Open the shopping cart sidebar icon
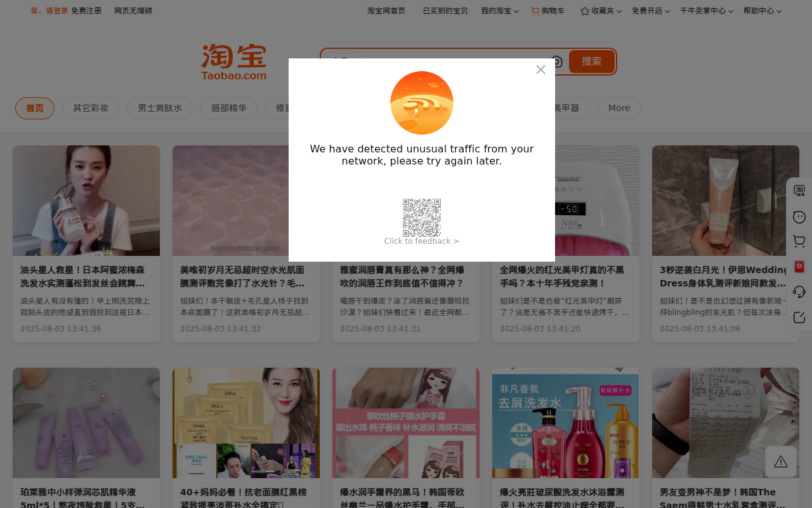Screen dimensions: 812x508 (799, 241)
